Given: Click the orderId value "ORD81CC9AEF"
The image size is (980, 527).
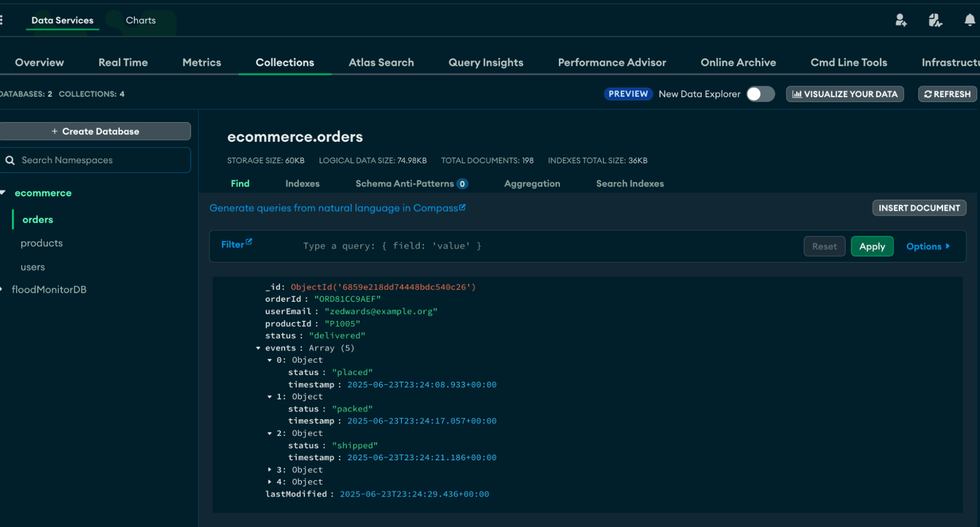Looking at the screenshot, I should pos(347,299).
